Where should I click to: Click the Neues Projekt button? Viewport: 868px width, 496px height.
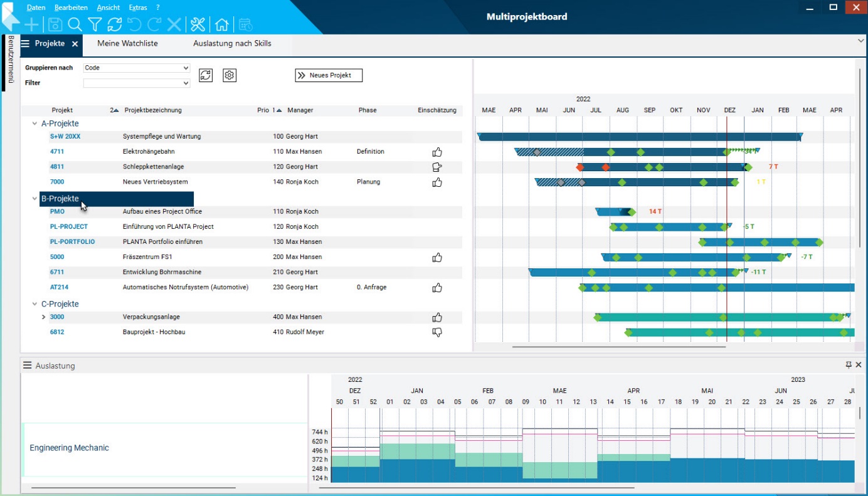point(328,75)
